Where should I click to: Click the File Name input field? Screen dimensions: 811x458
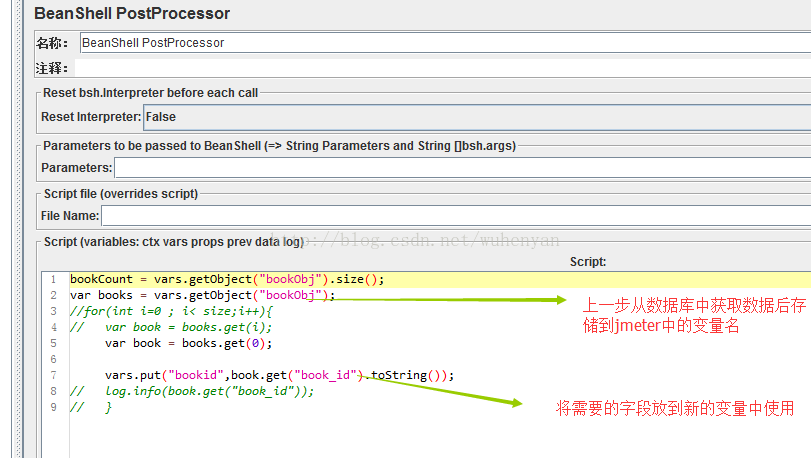456,216
